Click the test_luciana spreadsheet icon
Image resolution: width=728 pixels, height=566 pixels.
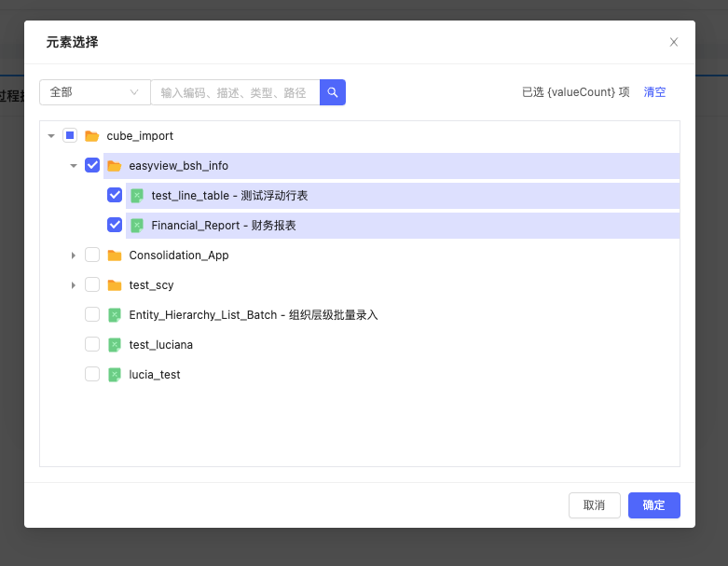(115, 345)
